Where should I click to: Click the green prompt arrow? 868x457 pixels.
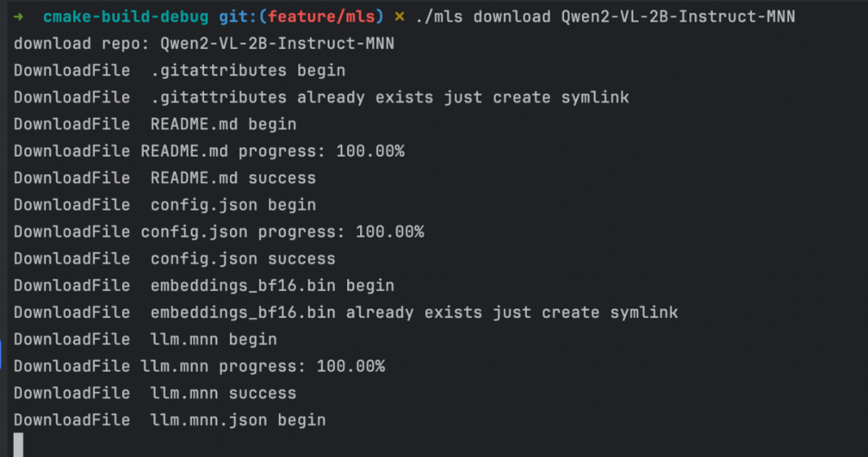[19, 16]
